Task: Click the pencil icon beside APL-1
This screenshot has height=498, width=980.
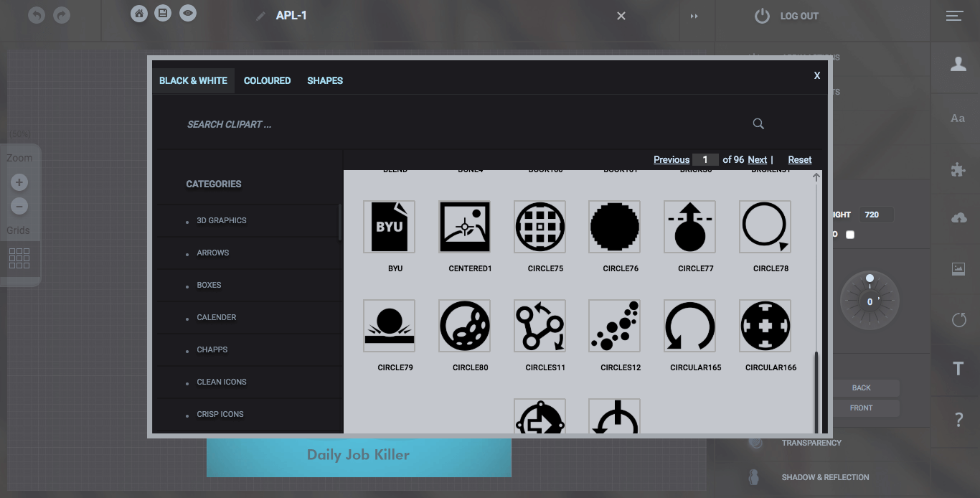Action: click(x=260, y=16)
